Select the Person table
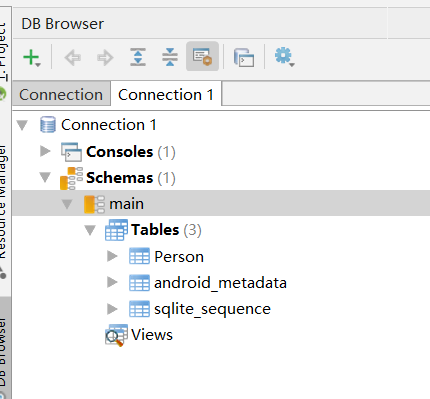430x399 pixels. tap(179, 257)
